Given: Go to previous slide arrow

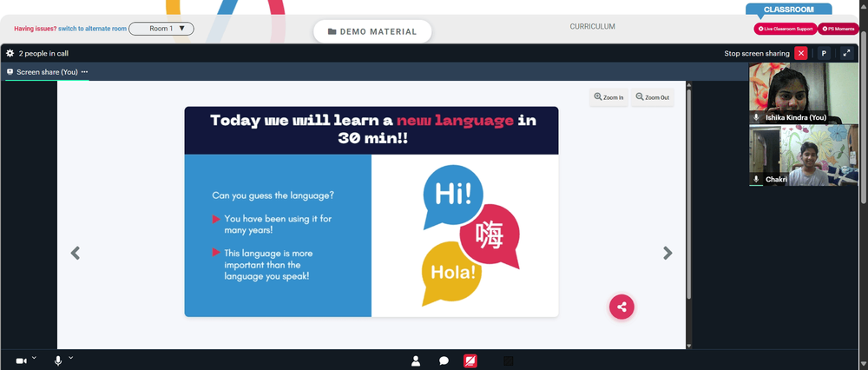Looking at the screenshot, I should point(76,253).
